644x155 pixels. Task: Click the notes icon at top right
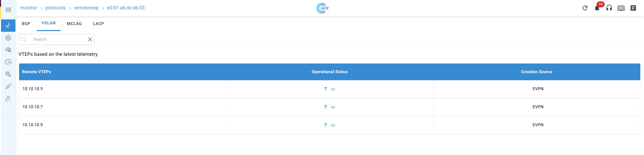click(x=633, y=8)
